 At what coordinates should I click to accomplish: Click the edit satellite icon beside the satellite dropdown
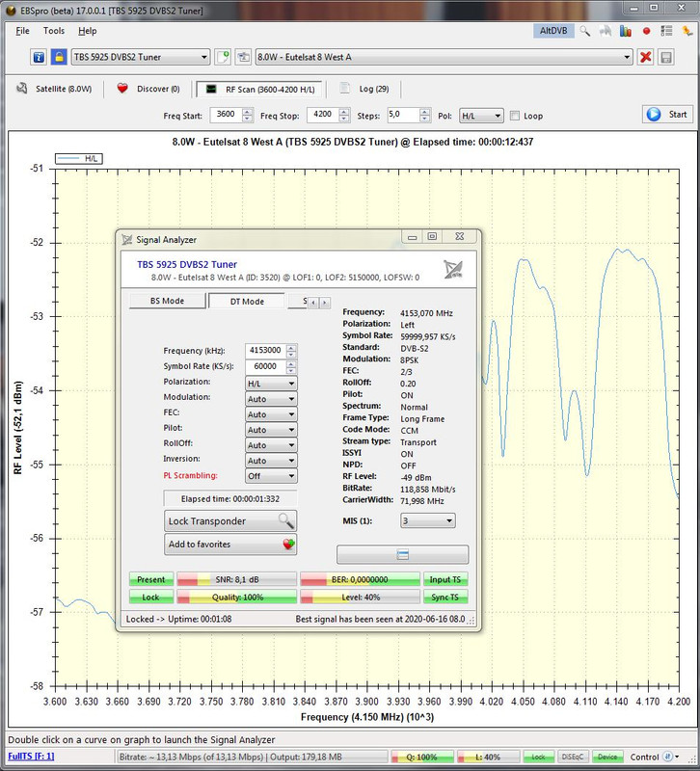click(243, 57)
